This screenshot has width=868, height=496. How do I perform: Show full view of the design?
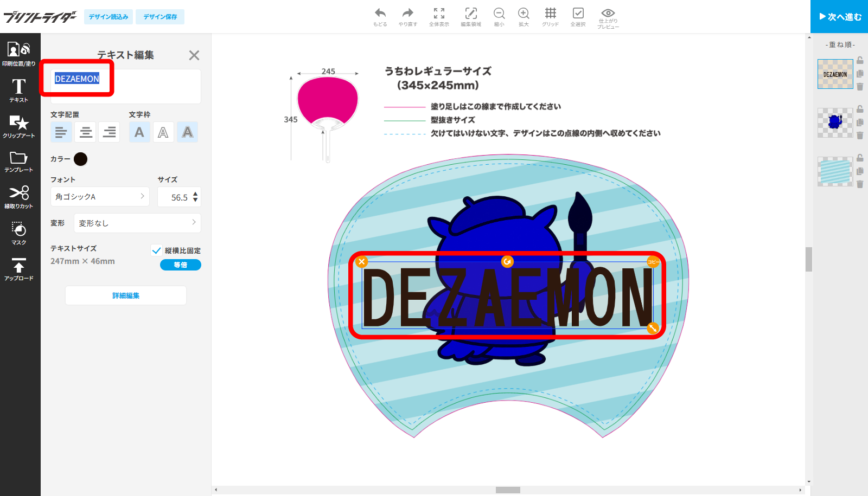pyautogui.click(x=439, y=17)
